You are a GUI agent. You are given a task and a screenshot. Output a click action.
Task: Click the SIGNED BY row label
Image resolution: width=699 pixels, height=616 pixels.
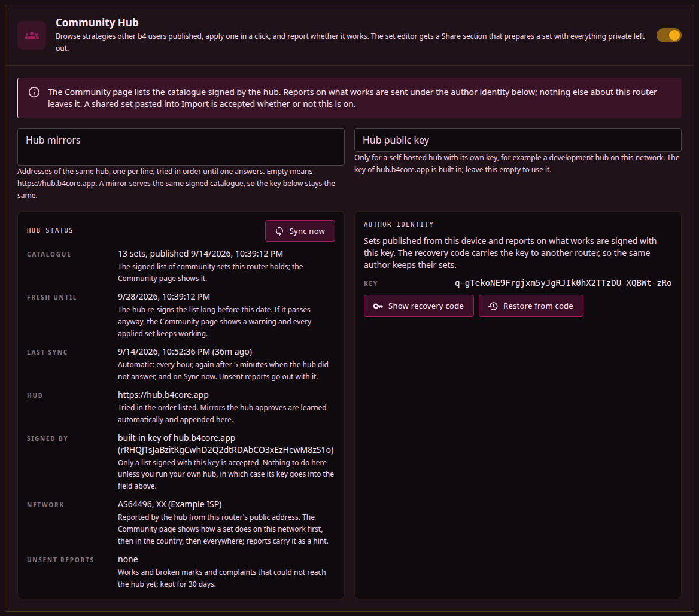pyautogui.click(x=47, y=439)
